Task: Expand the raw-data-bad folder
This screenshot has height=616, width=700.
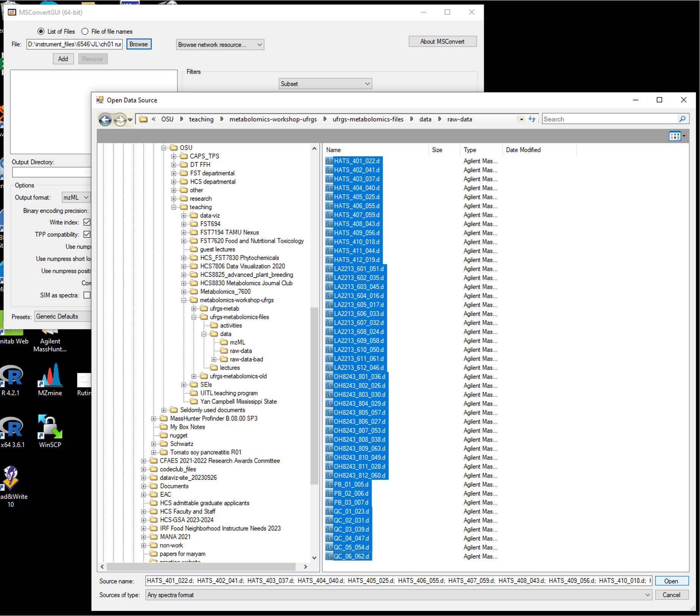Action: point(214,360)
